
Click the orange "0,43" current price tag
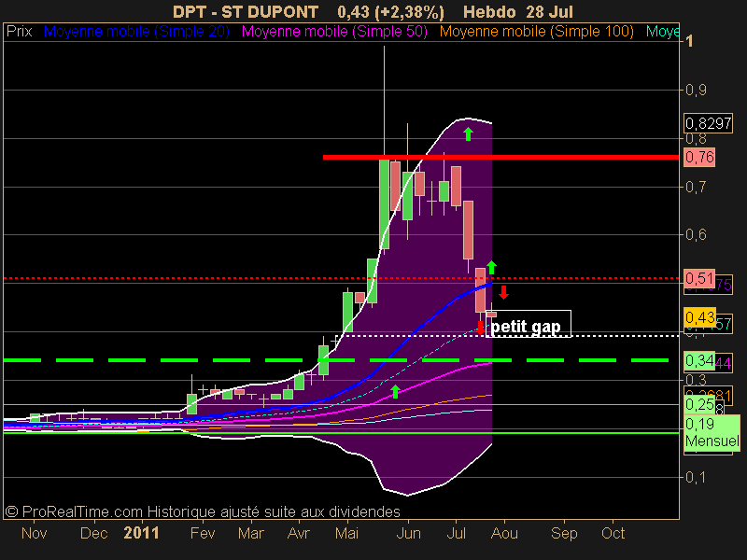click(x=699, y=317)
